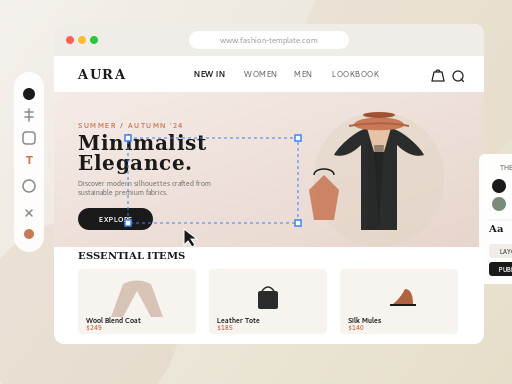Screen dimensions: 512x384
Task: Open the Leather Tote product card
Action: tap(268, 301)
